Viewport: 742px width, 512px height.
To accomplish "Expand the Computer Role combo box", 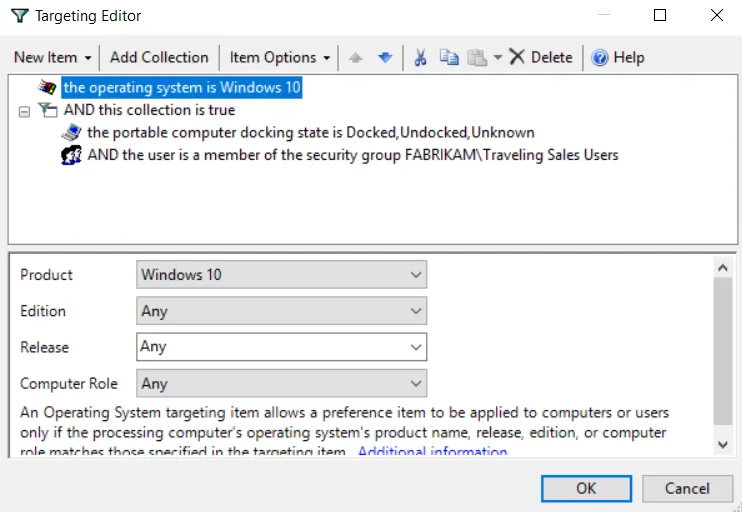I will pyautogui.click(x=282, y=383).
